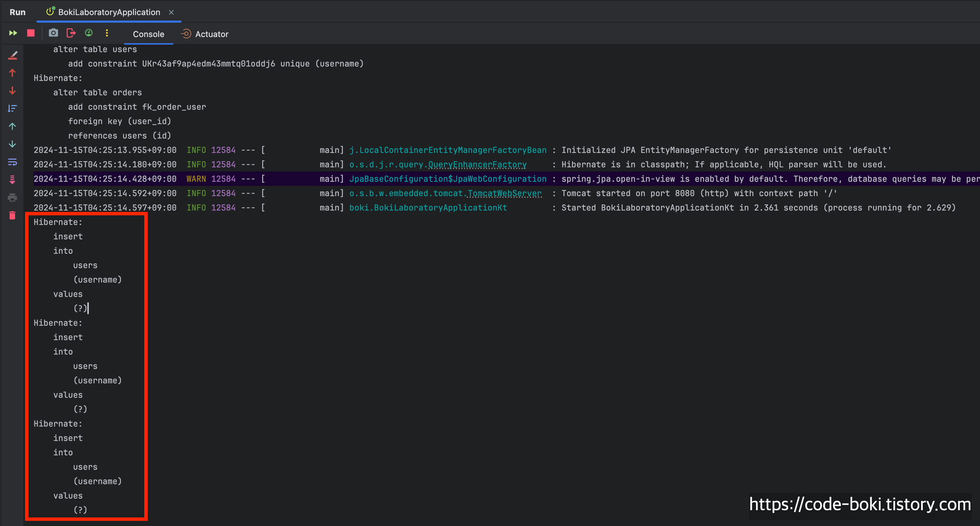Open the QueryEnhancerFactory class link

[x=477, y=165]
